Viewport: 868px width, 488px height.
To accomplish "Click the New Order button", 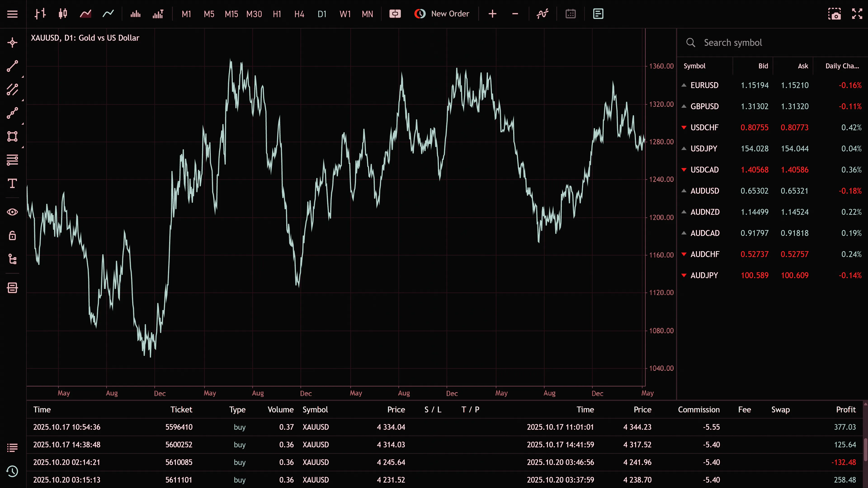I will click(442, 14).
